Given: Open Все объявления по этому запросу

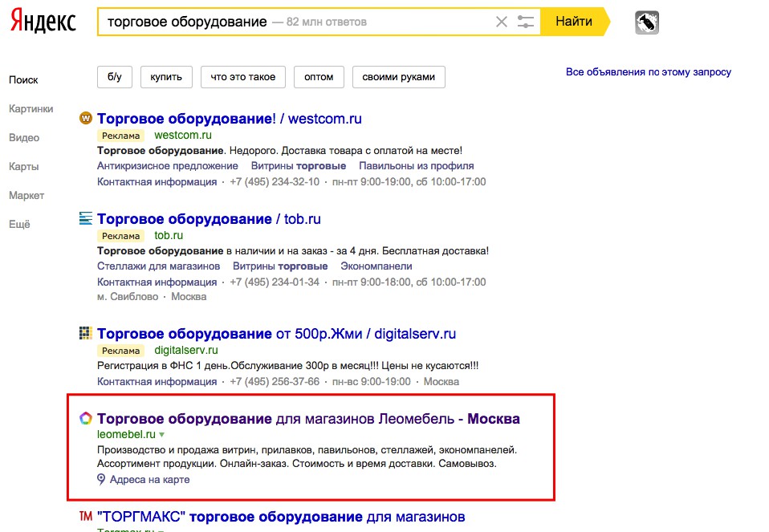Looking at the screenshot, I should click(649, 72).
